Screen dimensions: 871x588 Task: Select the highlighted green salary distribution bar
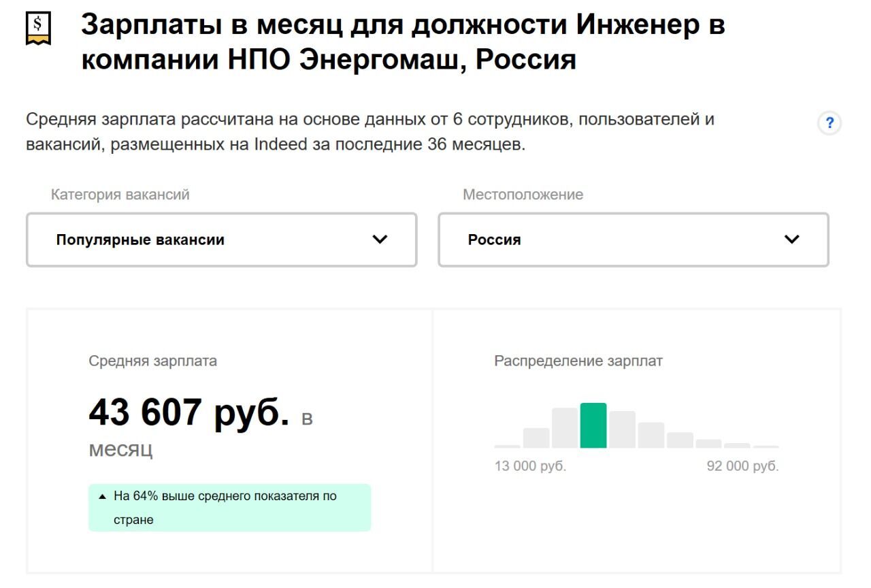(593, 425)
